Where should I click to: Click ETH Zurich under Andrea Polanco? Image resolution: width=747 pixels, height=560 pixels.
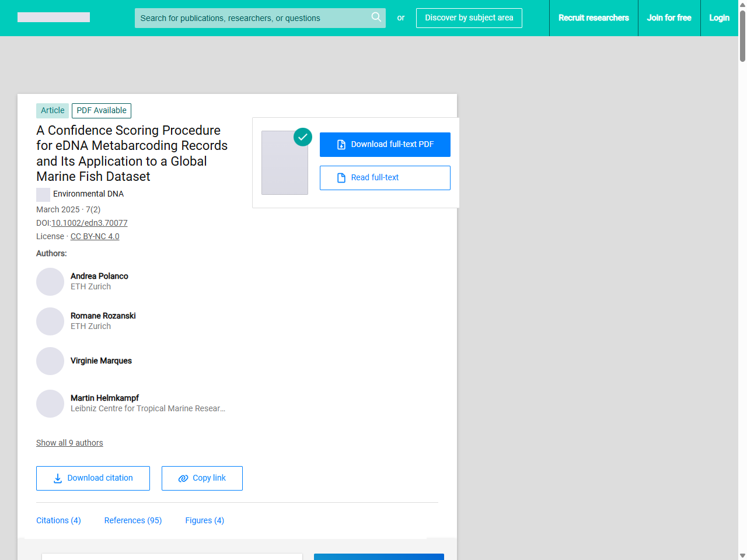click(90, 286)
